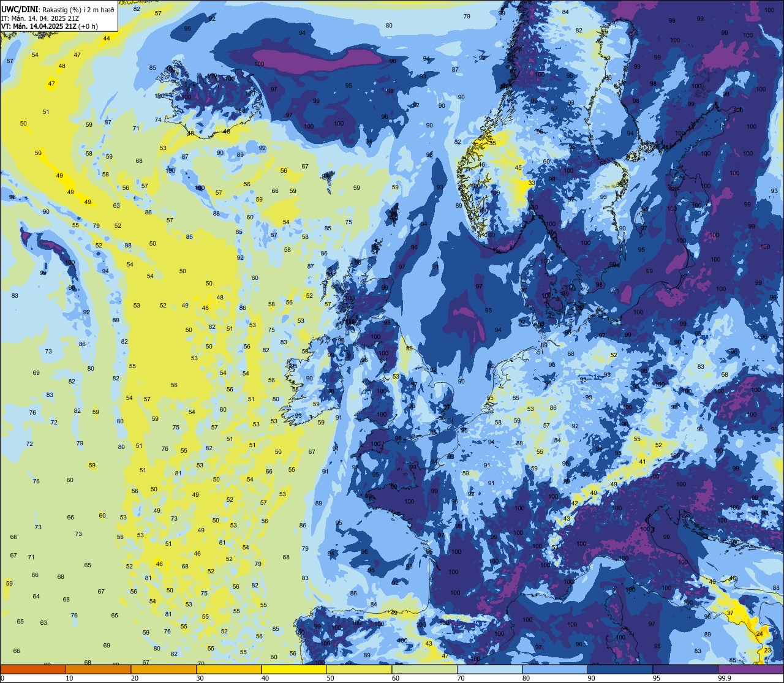Click the humidity value '41' on the map
784x683 pixels.
pyautogui.click(x=643, y=462)
